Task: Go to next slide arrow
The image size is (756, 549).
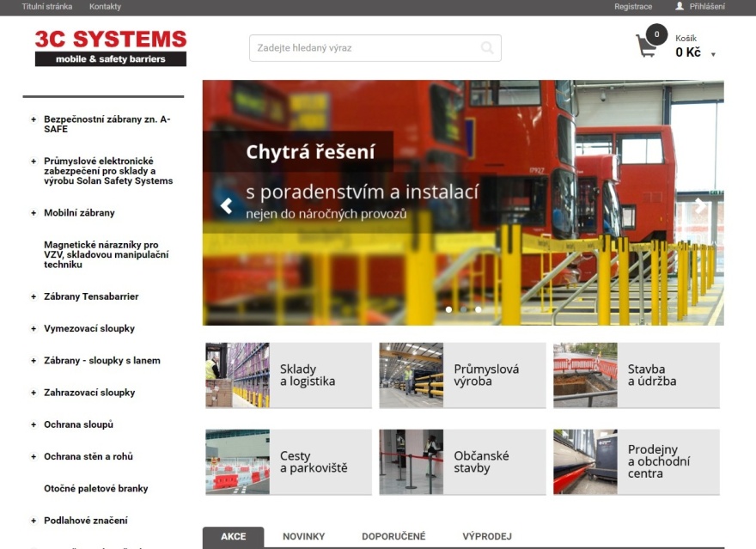Action: [700, 206]
